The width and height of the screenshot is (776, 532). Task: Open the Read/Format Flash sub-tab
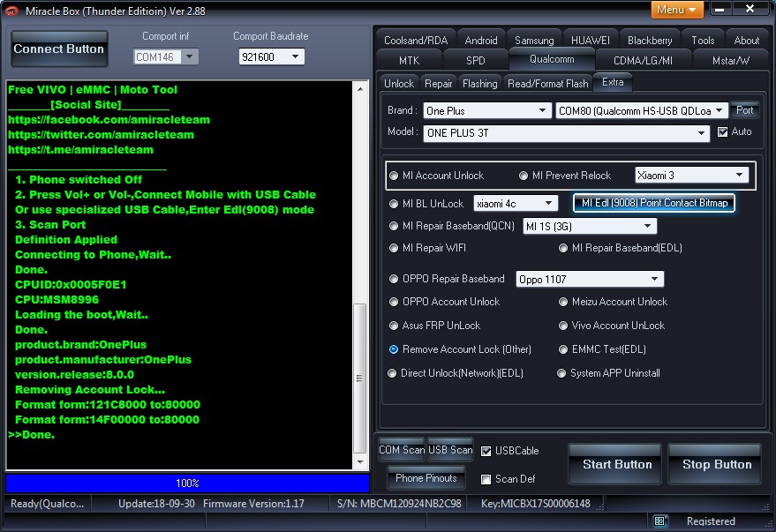pyautogui.click(x=548, y=84)
